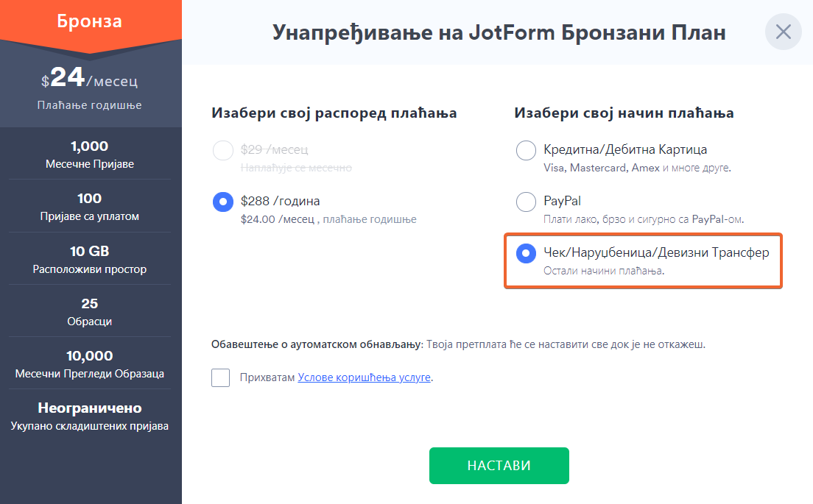Image resolution: width=813 pixels, height=504 pixels.
Task: Click the 10 GB Расположиви простор feature
Action: pos(90,259)
